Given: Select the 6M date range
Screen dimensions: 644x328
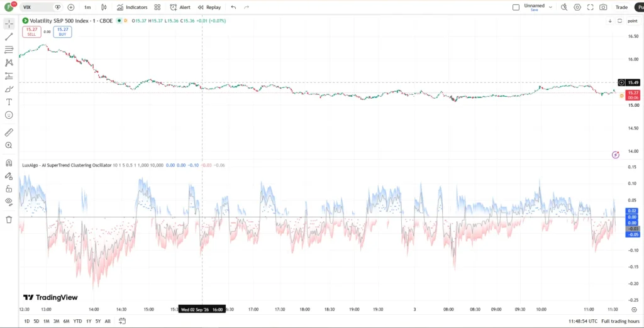Looking at the screenshot, I should pyautogui.click(x=66, y=321).
